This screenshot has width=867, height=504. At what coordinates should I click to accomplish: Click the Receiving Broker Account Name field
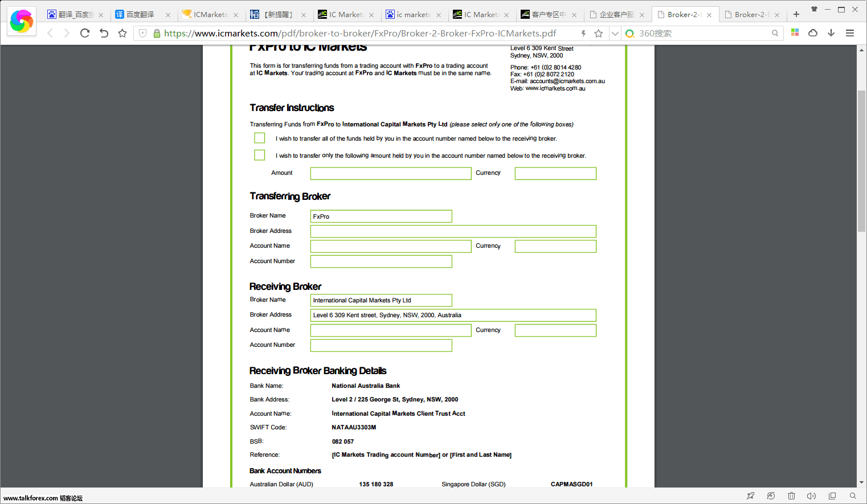coord(391,330)
